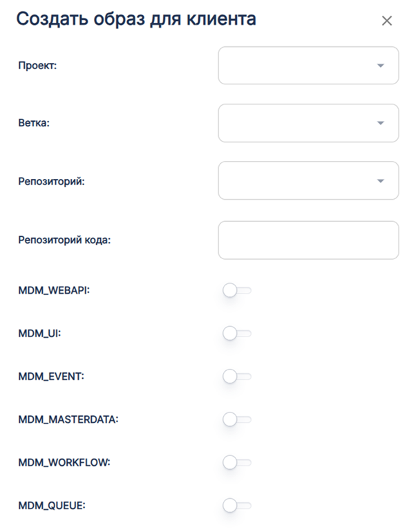Click the Проект: field label
The image size is (418, 532).
[37, 66]
